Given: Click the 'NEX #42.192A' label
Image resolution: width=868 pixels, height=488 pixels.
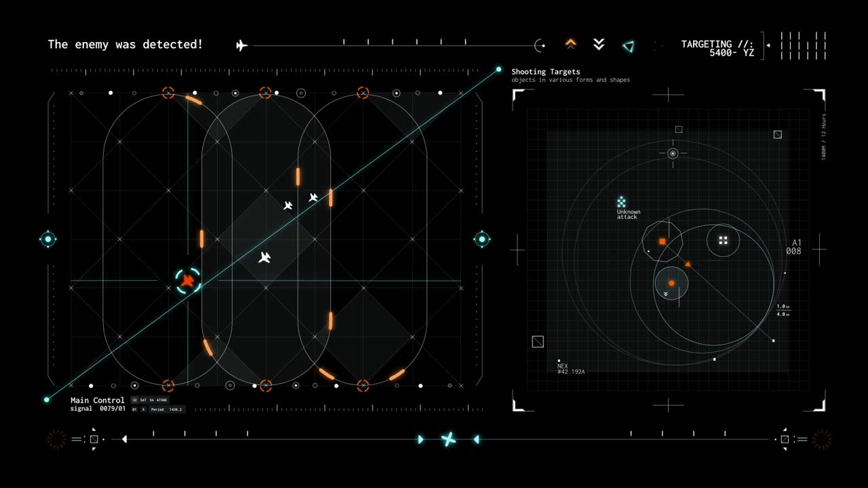Looking at the screenshot, I should (x=571, y=369).
